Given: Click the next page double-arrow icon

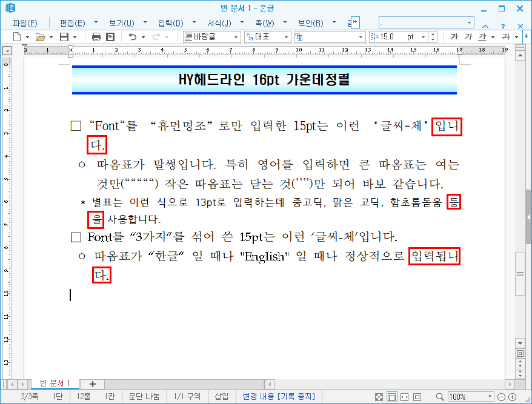Looking at the screenshot, I should [x=520, y=373].
